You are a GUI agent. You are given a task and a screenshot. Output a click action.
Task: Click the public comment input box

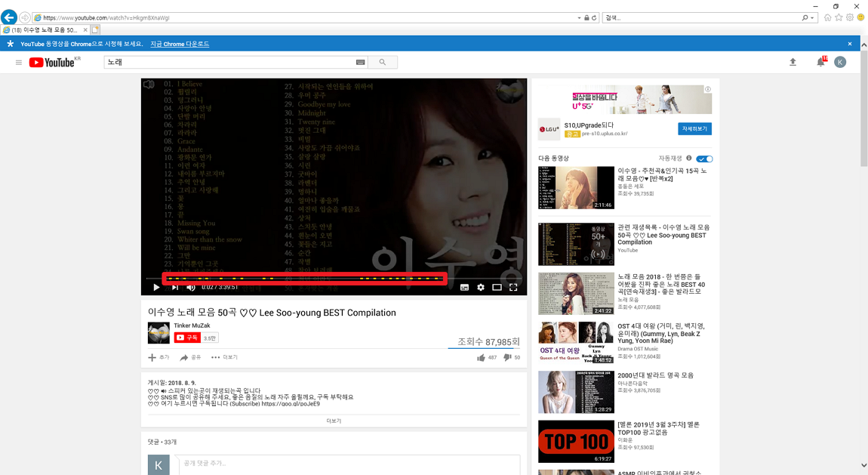(348, 464)
